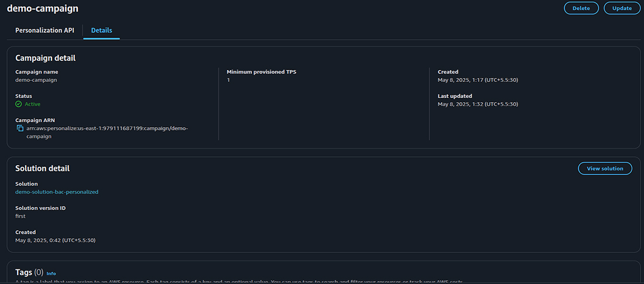Image resolution: width=644 pixels, height=284 pixels.
Task: Click the Campaign ARN value text
Action: click(107, 132)
